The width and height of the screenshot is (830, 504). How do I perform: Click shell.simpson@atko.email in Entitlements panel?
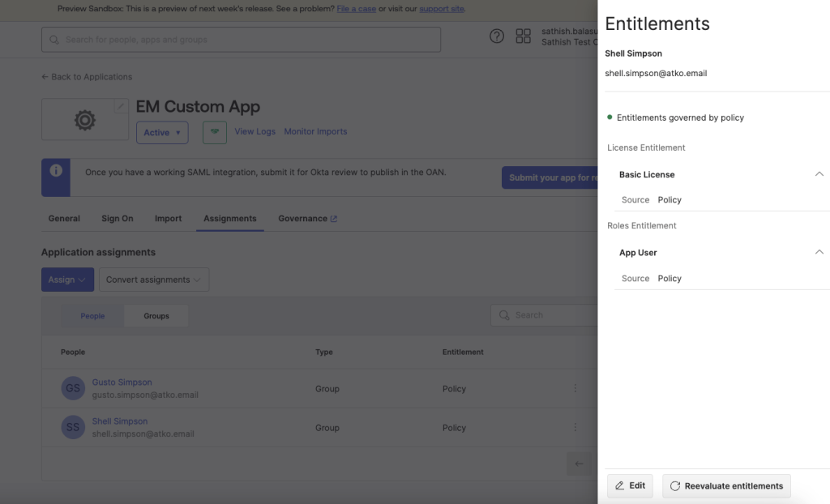tap(656, 73)
